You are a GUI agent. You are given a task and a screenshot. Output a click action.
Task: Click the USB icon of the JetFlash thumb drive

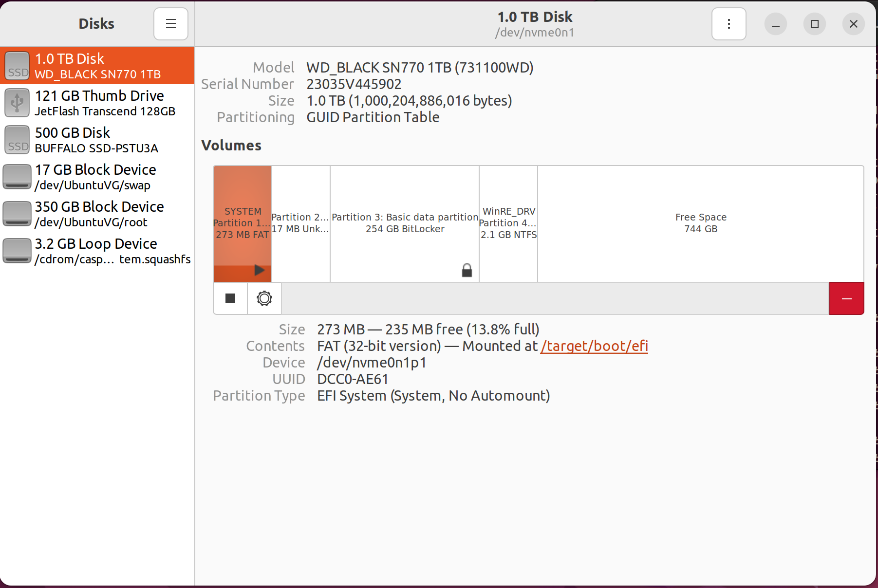point(17,103)
